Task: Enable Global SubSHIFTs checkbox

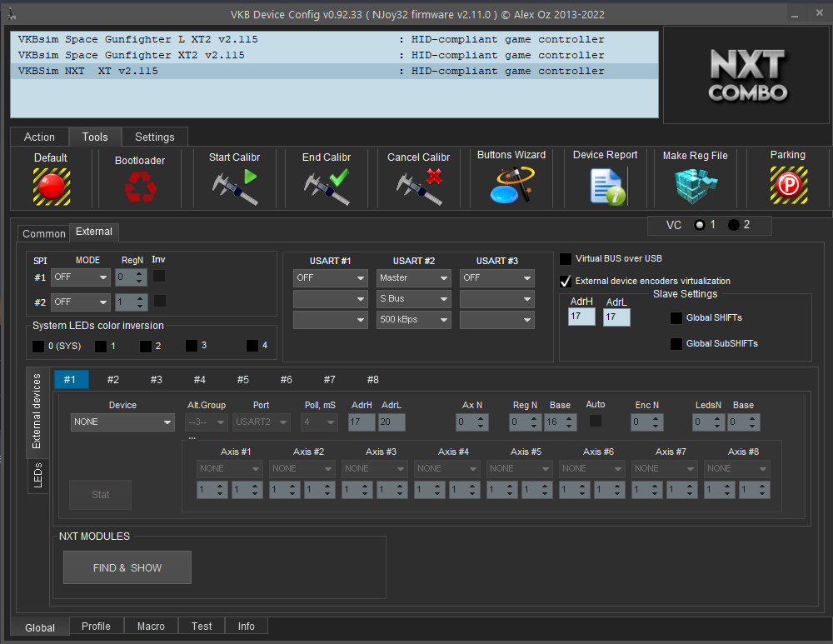Action: [676, 344]
